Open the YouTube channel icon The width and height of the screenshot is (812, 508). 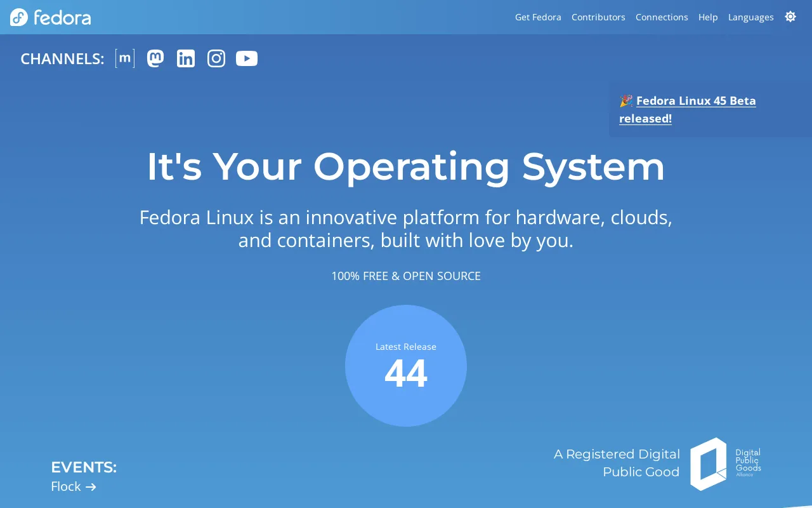click(247, 58)
